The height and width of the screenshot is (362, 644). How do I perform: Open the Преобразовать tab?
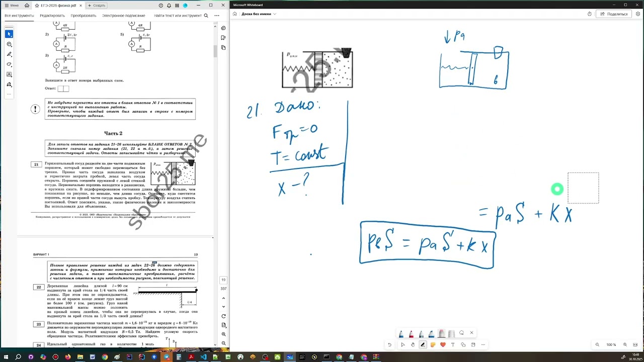click(x=84, y=16)
